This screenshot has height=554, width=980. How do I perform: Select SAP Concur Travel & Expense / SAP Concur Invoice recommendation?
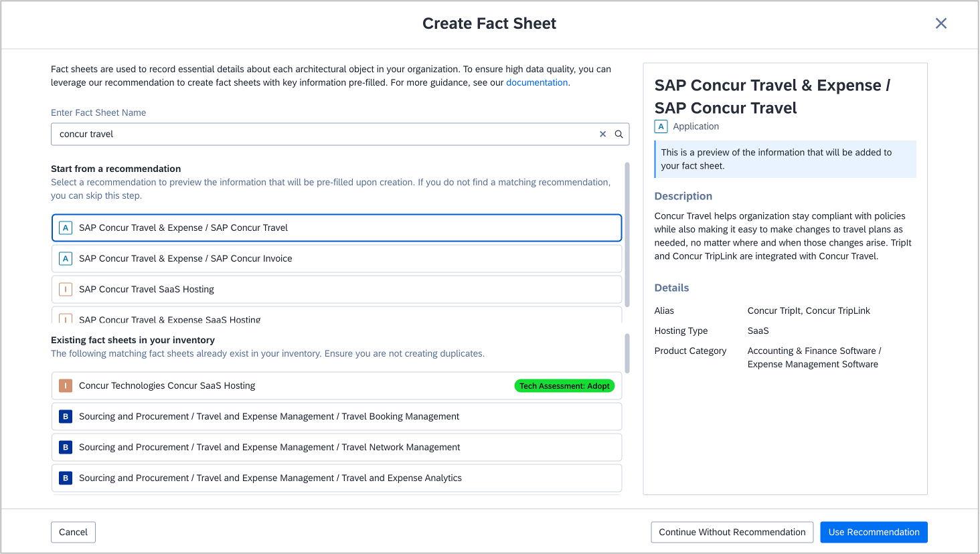point(337,258)
